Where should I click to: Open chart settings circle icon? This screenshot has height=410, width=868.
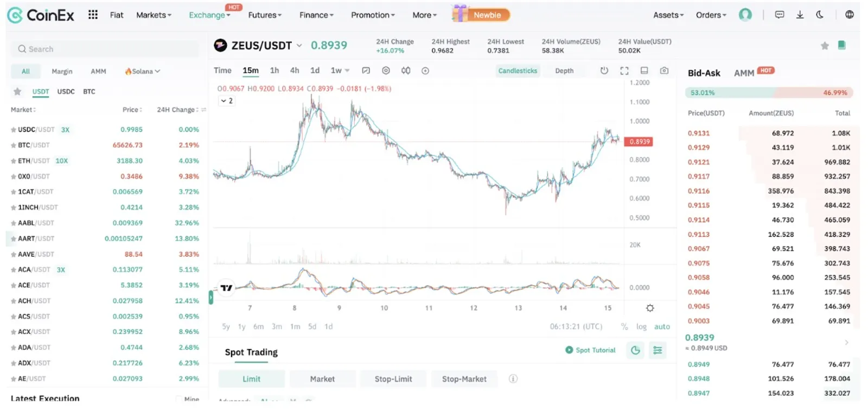386,71
